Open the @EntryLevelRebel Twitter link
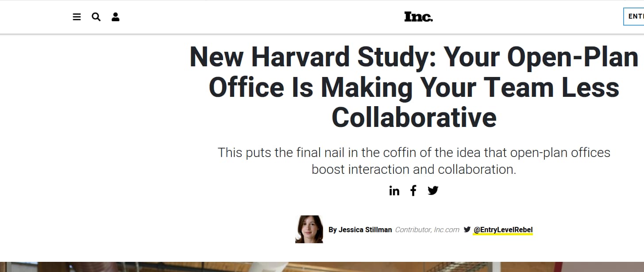644x272 pixels. pos(503,230)
